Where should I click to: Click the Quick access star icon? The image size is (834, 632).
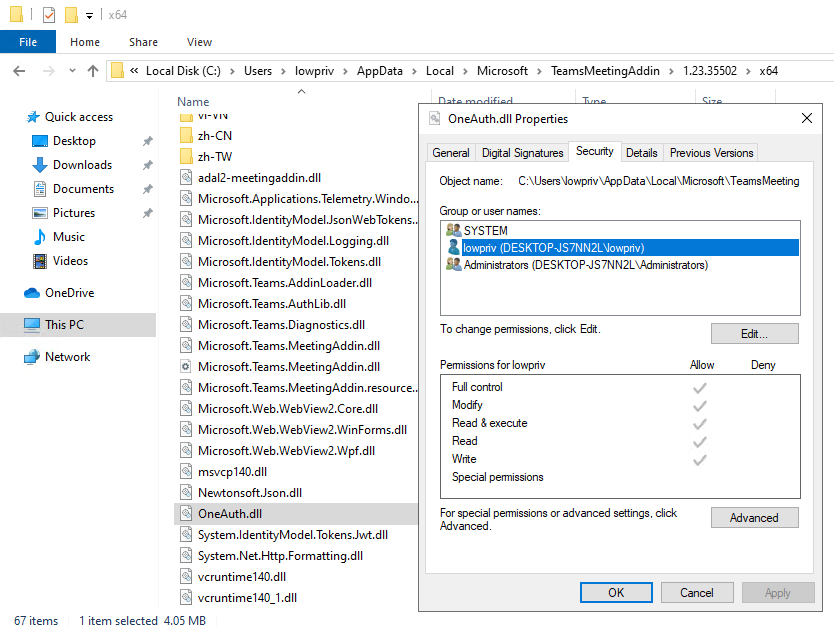click(x=33, y=117)
